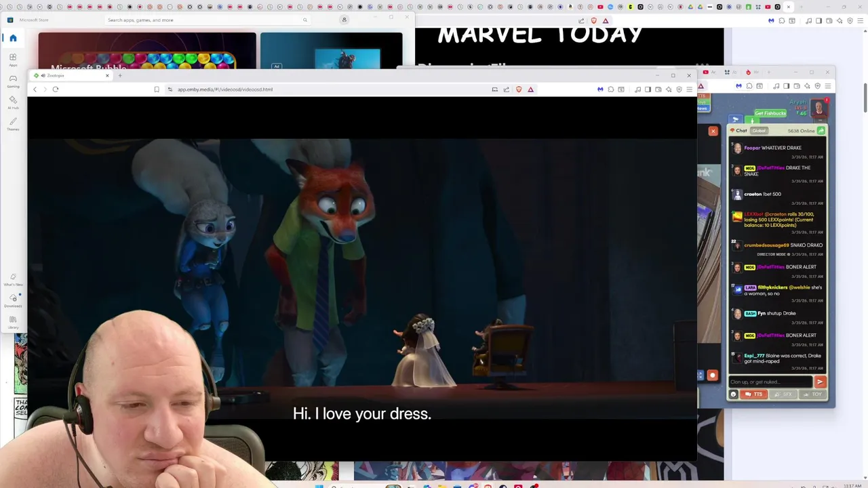
Task: Click username crumbedsausage69 in chat
Action: pos(766,245)
